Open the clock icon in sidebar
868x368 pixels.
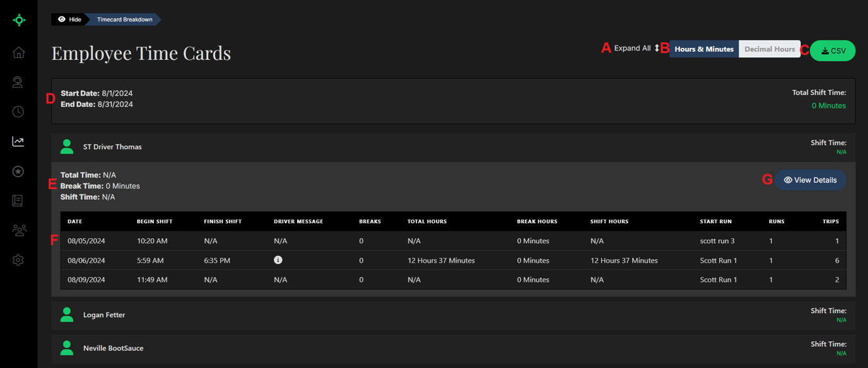[x=18, y=112]
